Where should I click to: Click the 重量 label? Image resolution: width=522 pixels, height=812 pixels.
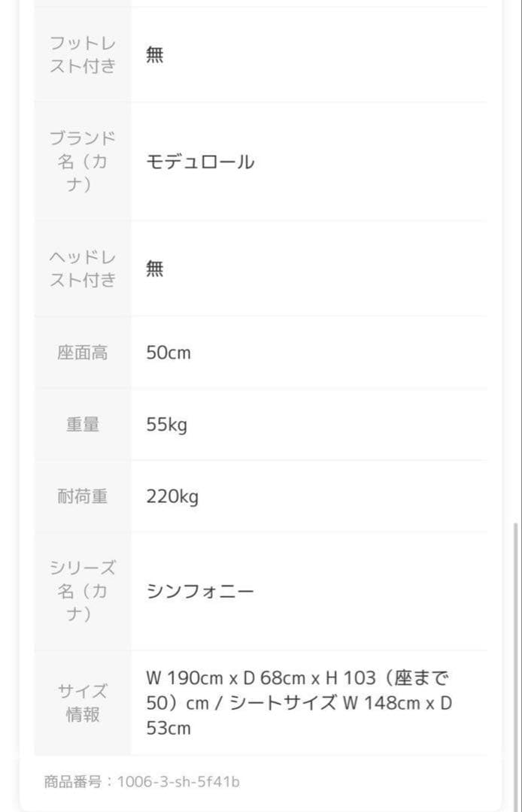click(83, 425)
